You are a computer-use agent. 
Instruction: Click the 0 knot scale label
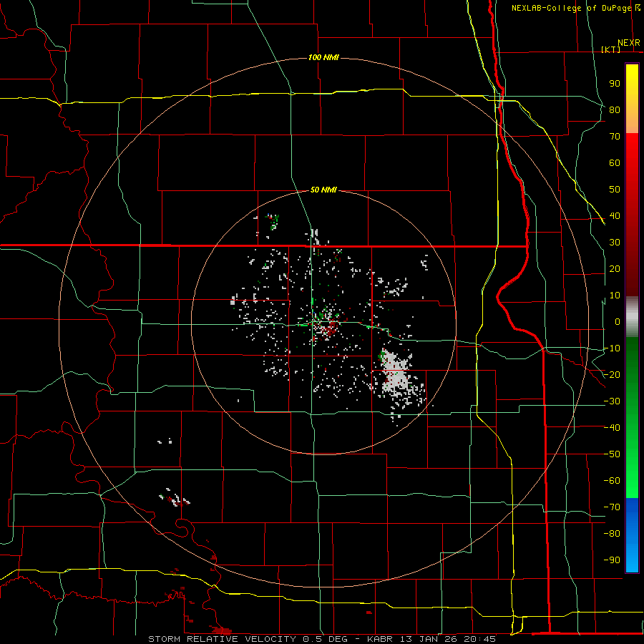(x=618, y=321)
